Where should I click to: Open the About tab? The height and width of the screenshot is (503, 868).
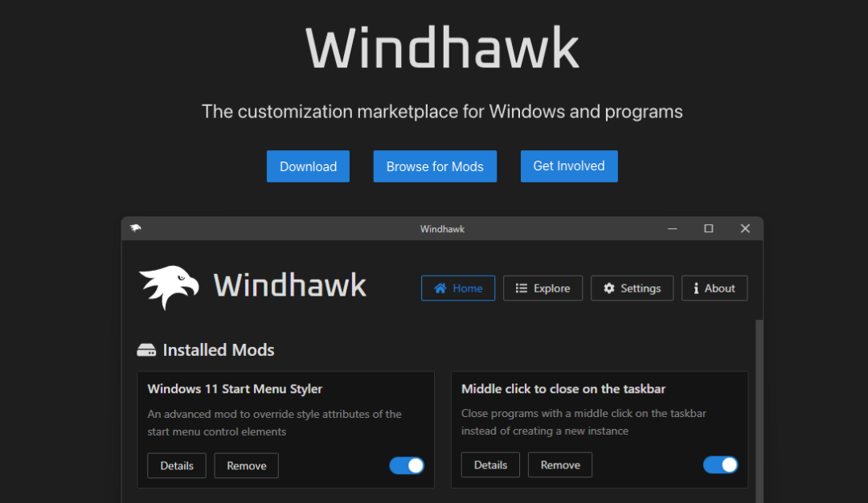tap(714, 288)
